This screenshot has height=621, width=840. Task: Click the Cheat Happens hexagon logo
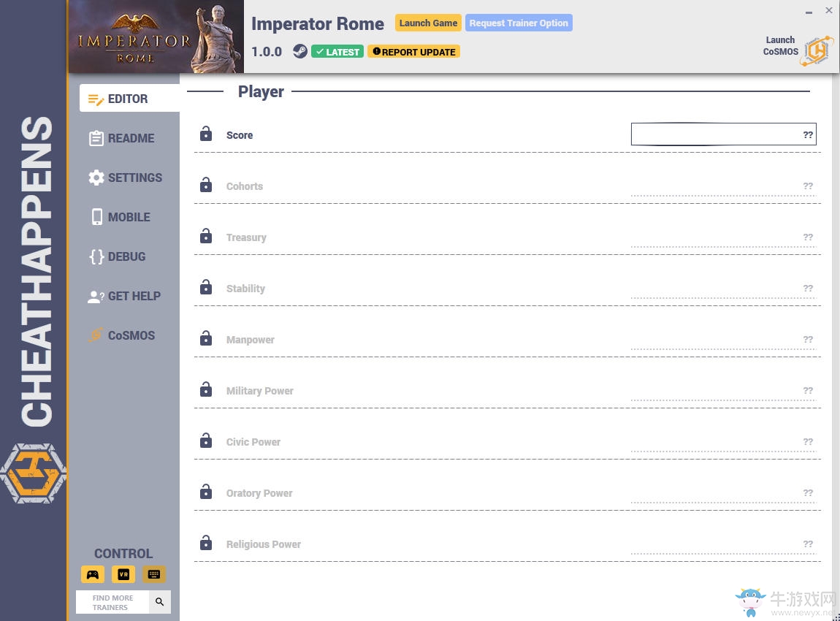point(33,473)
